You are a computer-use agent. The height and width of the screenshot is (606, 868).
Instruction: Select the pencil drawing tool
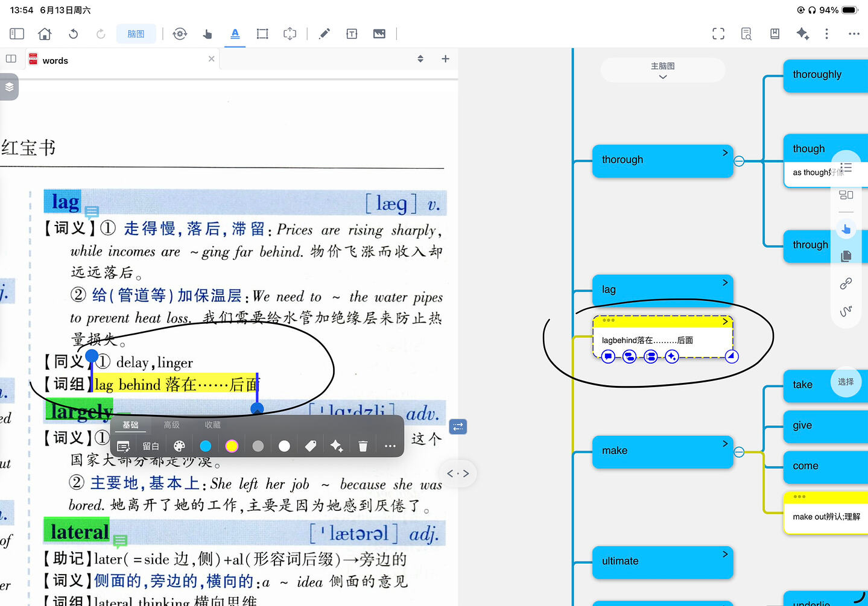(324, 34)
